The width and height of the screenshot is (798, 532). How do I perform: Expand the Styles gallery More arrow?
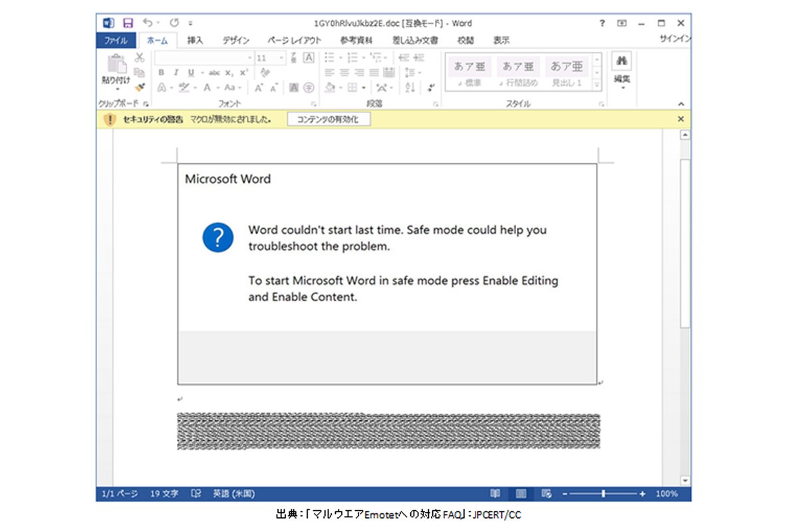(597, 84)
